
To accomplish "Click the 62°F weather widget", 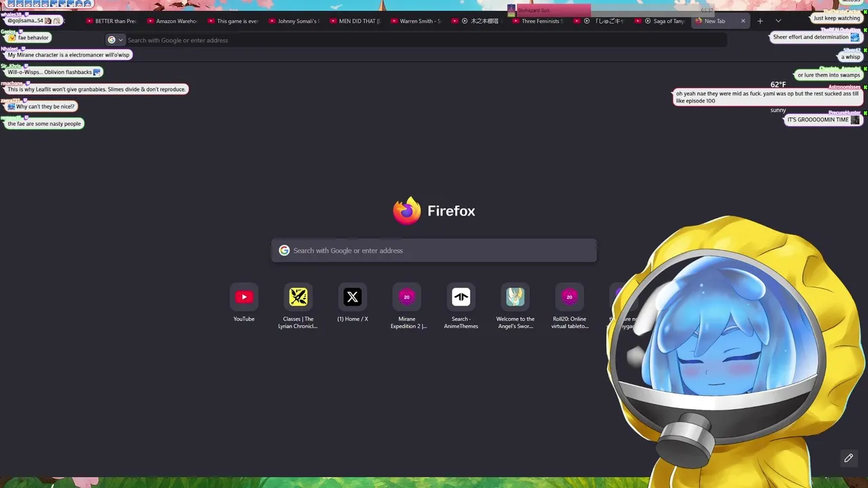I will point(778,85).
